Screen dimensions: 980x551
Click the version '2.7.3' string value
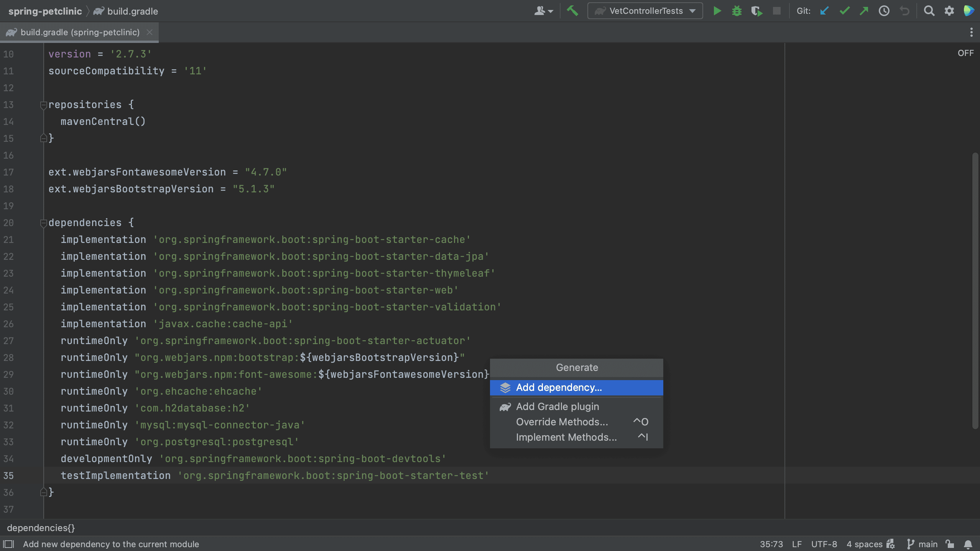click(131, 54)
